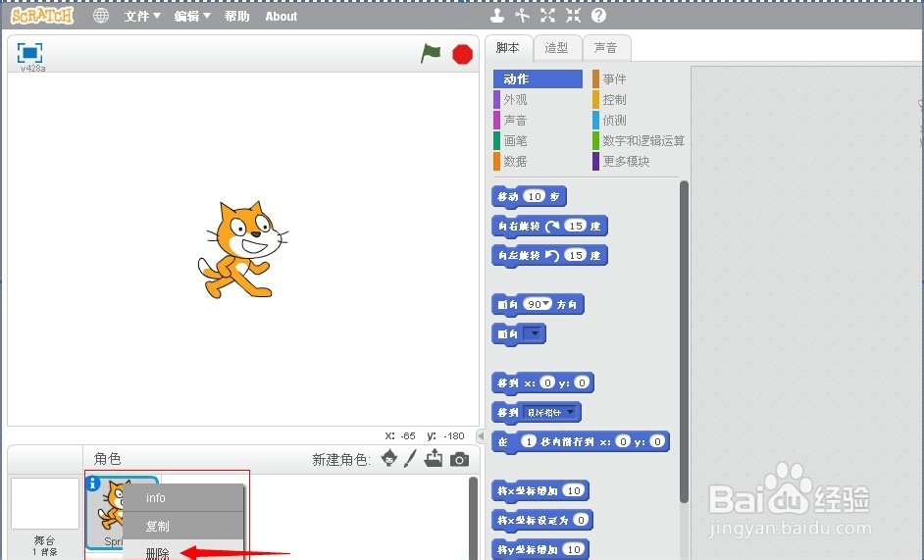Select the grow sprite tool
This screenshot has width=924, height=560.
pyautogui.click(x=547, y=16)
